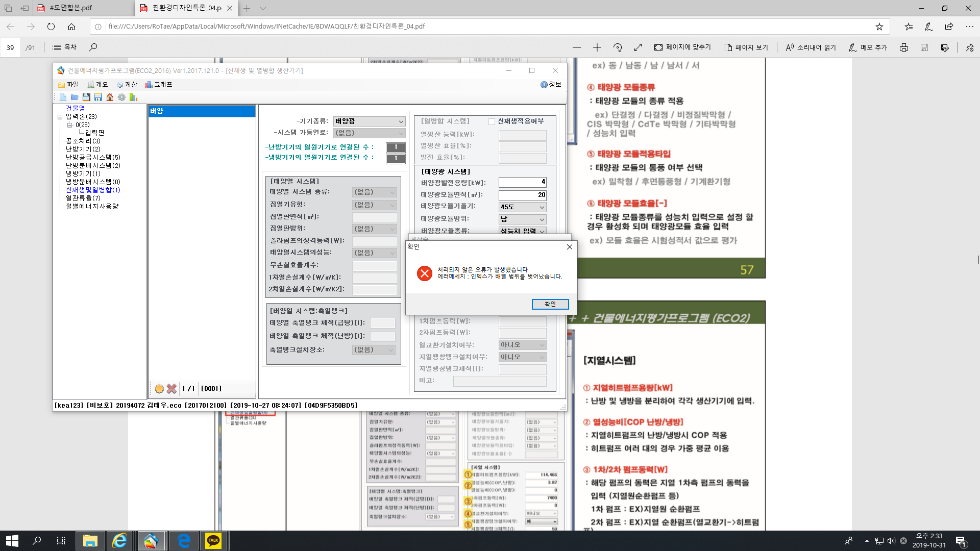Click the red X delete record icon

(x=171, y=389)
